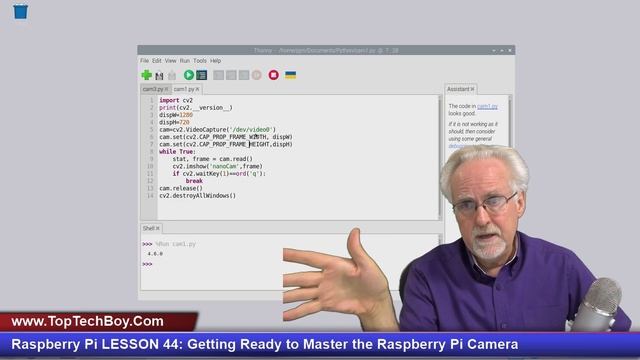Screen dimensions: 640x360
Task: Click the 'stat, frame = cam.read()' line
Action: click(213, 159)
